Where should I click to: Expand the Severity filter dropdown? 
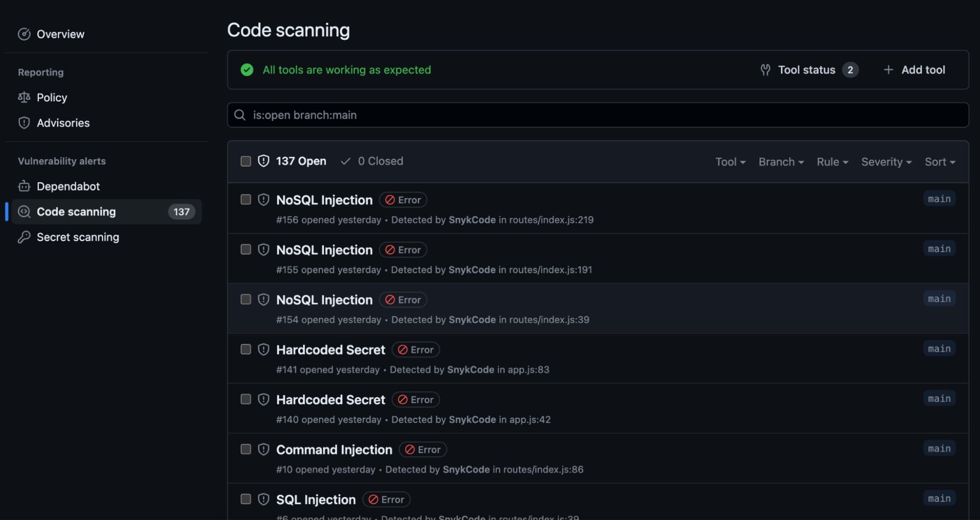pos(886,162)
